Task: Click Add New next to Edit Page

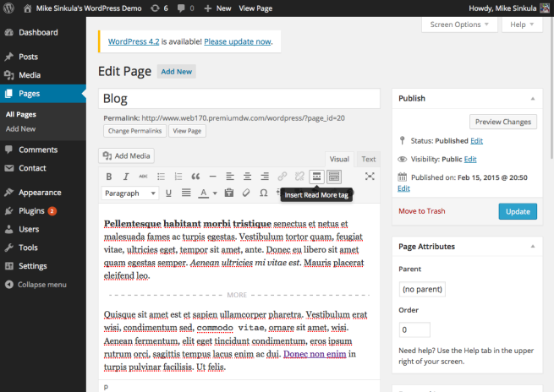Action: pos(176,72)
